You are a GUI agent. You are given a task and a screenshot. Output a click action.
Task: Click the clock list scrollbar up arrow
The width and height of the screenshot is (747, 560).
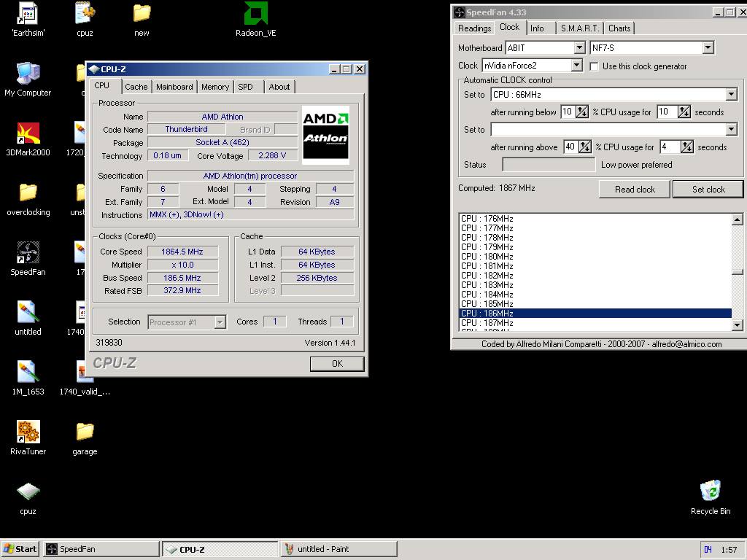[737, 219]
